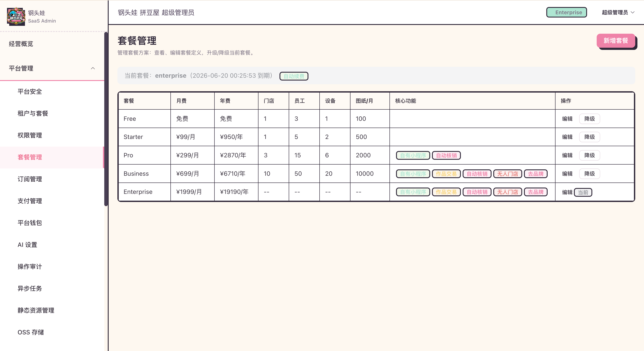Go to 平台钱包 page
This screenshot has width=644, height=351.
pyautogui.click(x=52, y=223)
